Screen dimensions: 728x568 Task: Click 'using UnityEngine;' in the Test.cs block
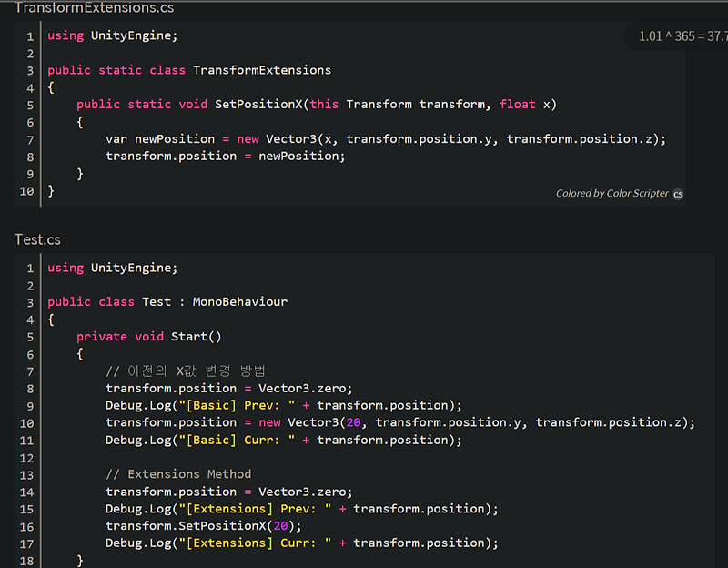click(112, 268)
